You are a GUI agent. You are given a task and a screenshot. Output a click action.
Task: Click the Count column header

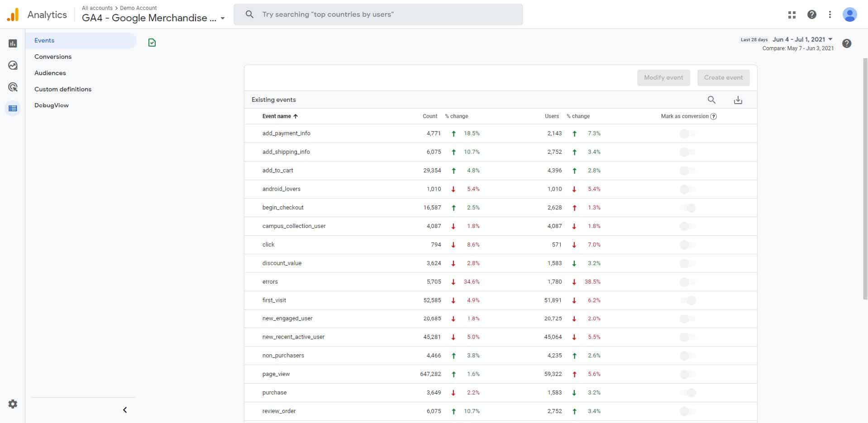[x=430, y=116]
